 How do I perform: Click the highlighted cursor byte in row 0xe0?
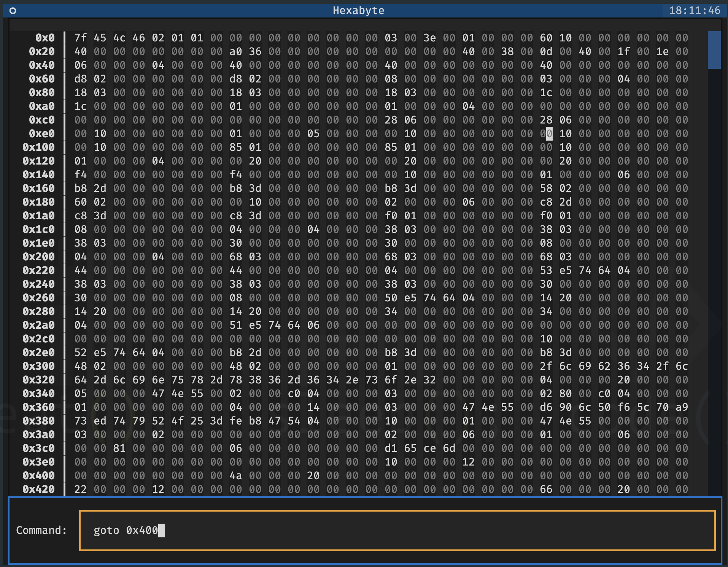coord(546,133)
